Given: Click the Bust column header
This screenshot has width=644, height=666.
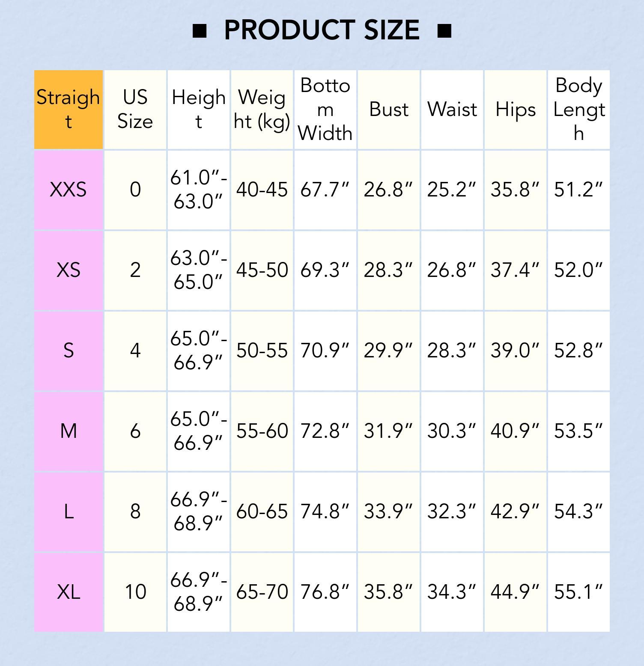Looking at the screenshot, I should 389,110.
